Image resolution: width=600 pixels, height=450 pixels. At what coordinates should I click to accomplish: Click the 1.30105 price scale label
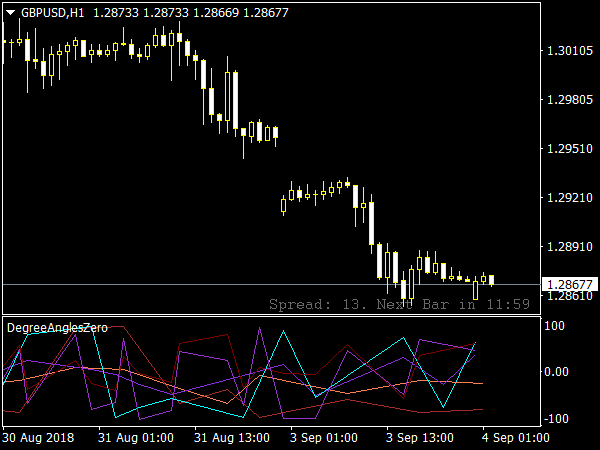point(570,51)
